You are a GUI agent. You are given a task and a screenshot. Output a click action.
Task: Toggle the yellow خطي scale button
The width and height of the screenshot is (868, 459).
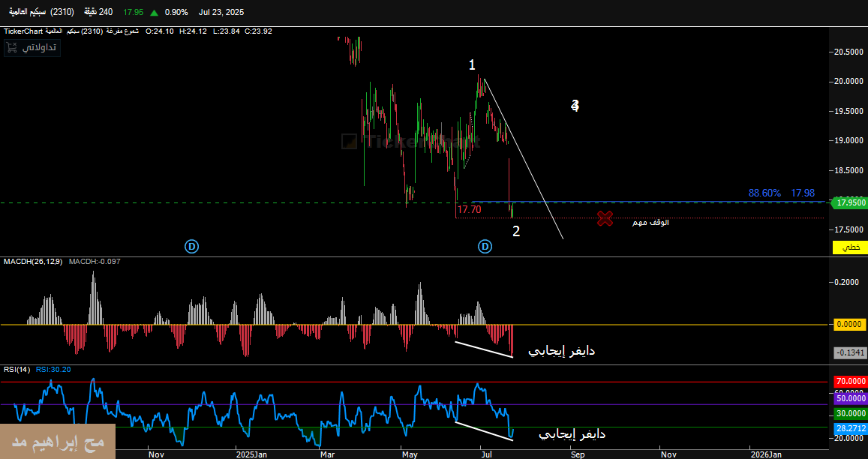click(x=851, y=247)
